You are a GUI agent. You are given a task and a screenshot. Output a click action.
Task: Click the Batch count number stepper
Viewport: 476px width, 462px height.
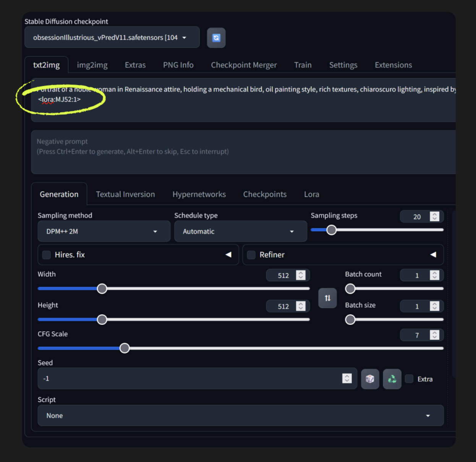coord(434,275)
